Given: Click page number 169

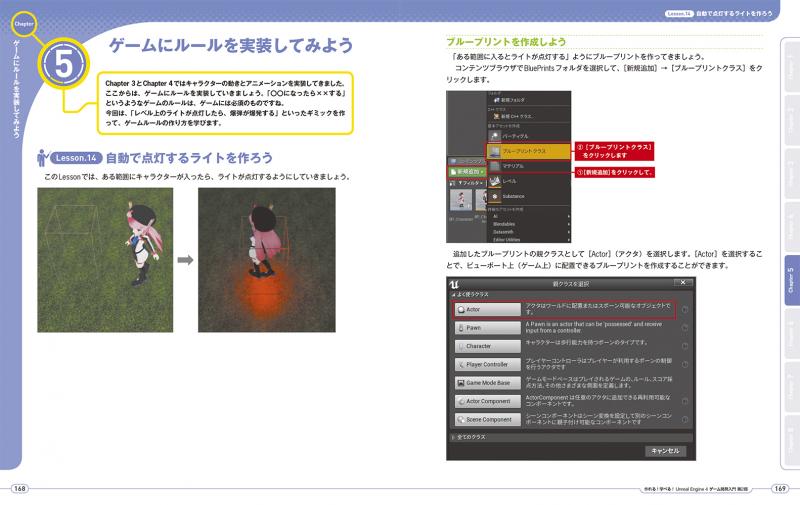Looking at the screenshot, I should tap(780, 488).
